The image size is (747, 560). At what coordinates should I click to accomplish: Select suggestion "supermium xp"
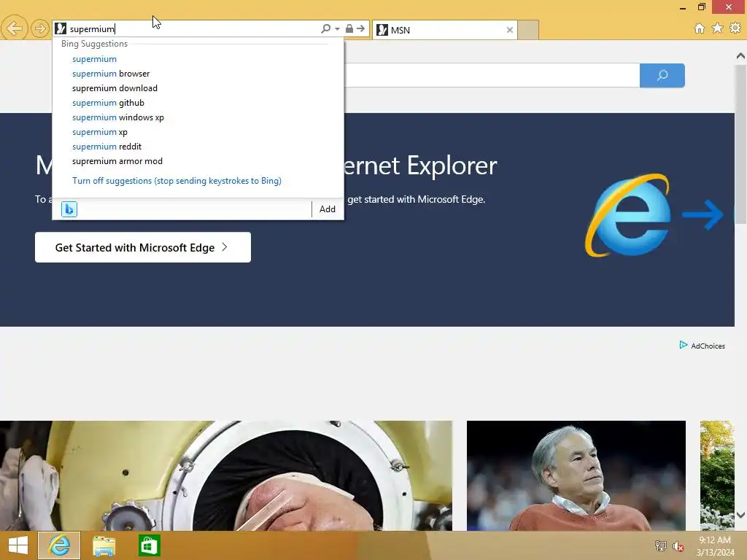[x=100, y=132]
